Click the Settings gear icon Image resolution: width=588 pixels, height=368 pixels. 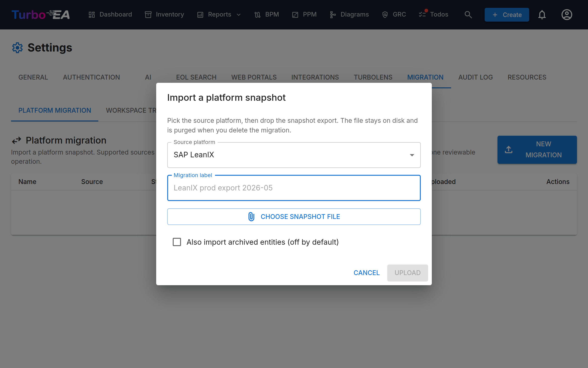pyautogui.click(x=17, y=48)
